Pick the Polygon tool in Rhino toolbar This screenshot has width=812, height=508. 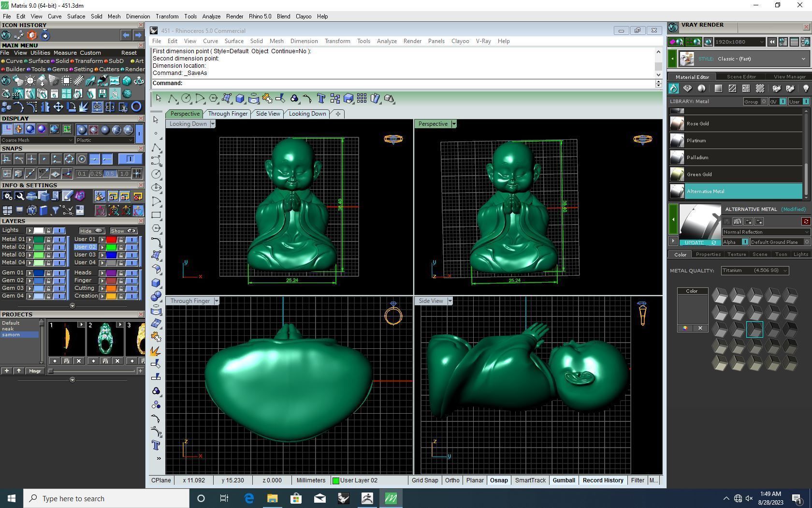[213, 99]
